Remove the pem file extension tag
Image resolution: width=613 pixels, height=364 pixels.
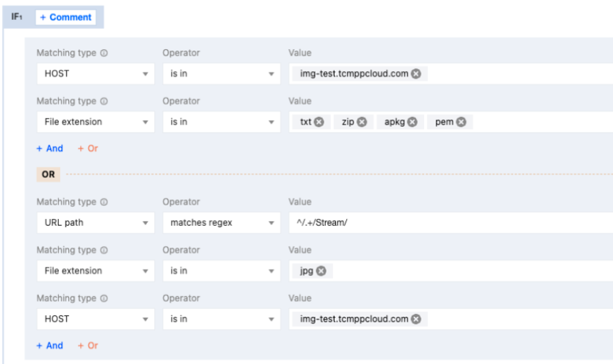(461, 122)
